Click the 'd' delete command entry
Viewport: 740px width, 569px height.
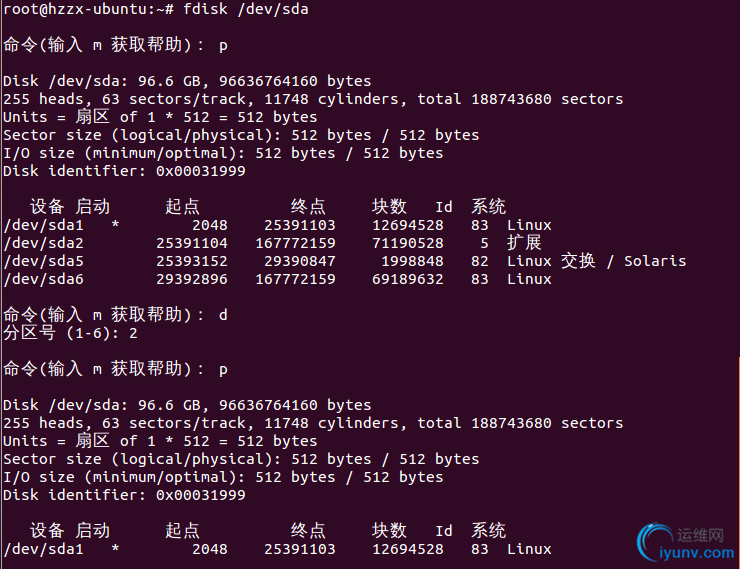223,315
